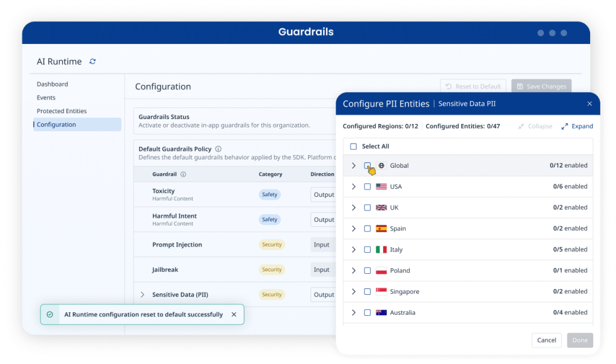
Task: Click Collapse in the PII panel
Action: (x=535, y=126)
